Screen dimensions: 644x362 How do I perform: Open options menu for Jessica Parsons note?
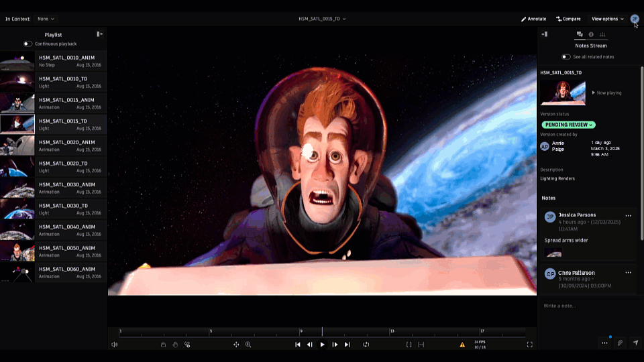click(x=629, y=215)
